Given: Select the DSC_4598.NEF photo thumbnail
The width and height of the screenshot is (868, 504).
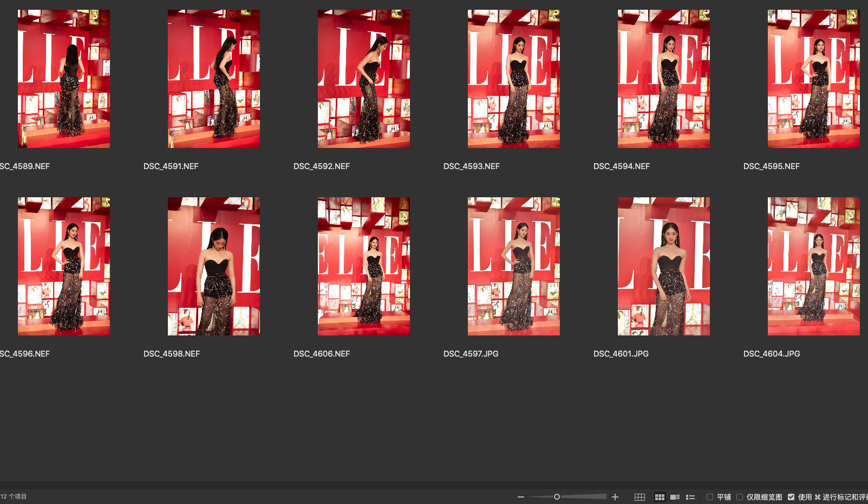Looking at the screenshot, I should 214,266.
